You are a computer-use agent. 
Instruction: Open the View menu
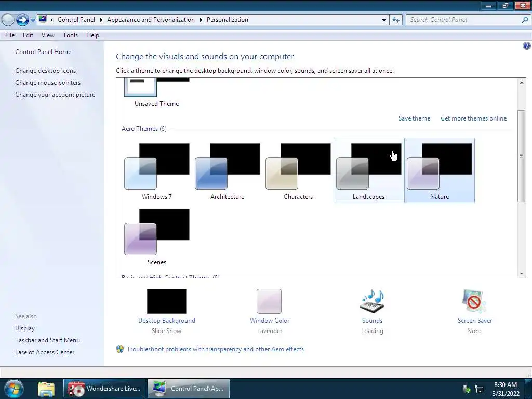coord(48,35)
